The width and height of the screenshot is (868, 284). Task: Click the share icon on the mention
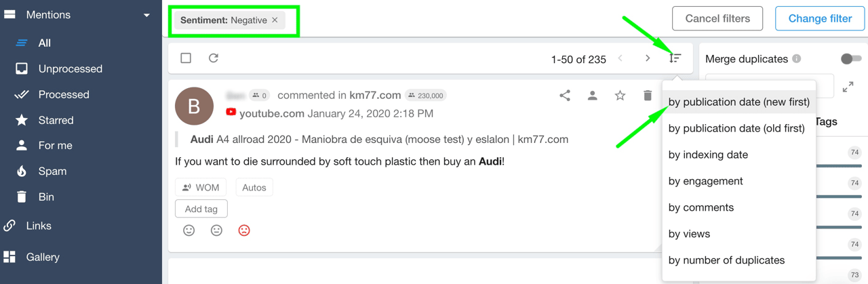click(565, 96)
